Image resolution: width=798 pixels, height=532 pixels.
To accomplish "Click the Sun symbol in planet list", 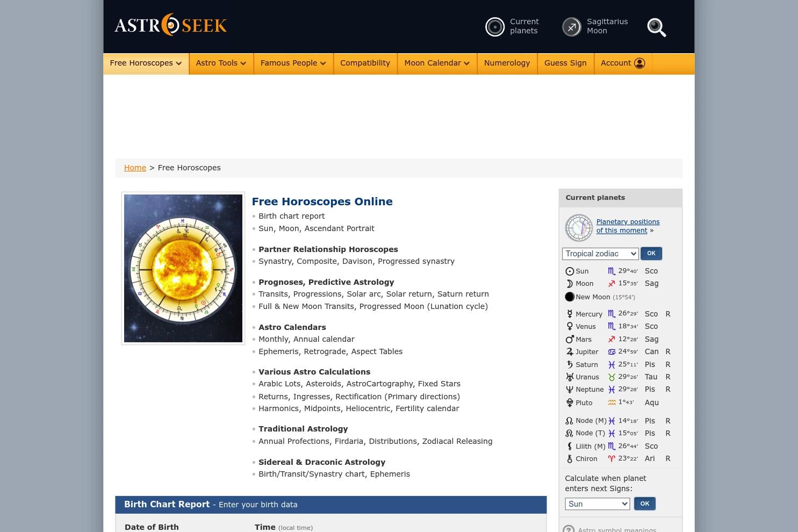I will (x=570, y=271).
